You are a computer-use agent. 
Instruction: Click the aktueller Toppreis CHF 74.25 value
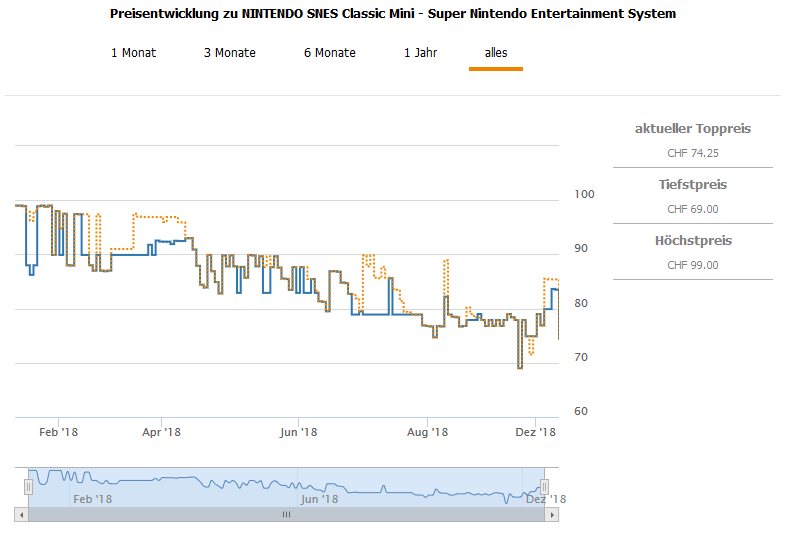click(692, 153)
